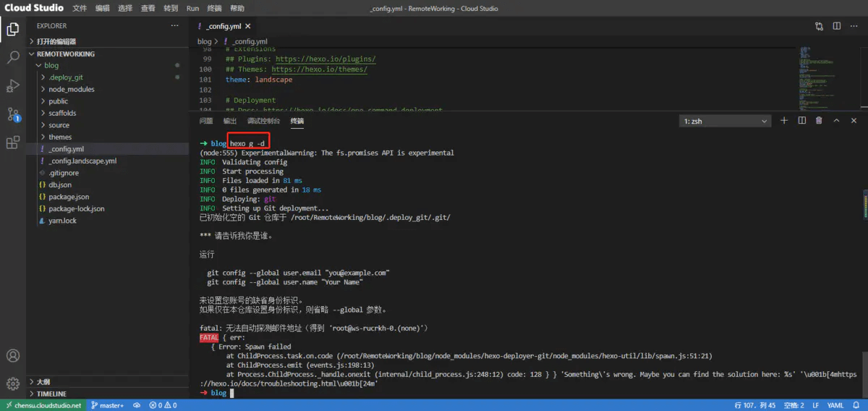Image resolution: width=868 pixels, height=411 pixels.
Task: Maximize the terminal panel with up chevron
Action: coord(837,121)
